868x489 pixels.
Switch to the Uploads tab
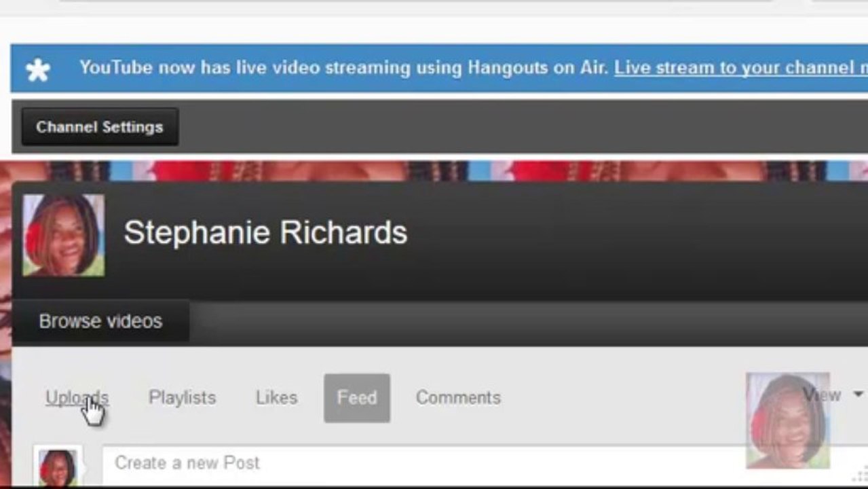pos(77,397)
